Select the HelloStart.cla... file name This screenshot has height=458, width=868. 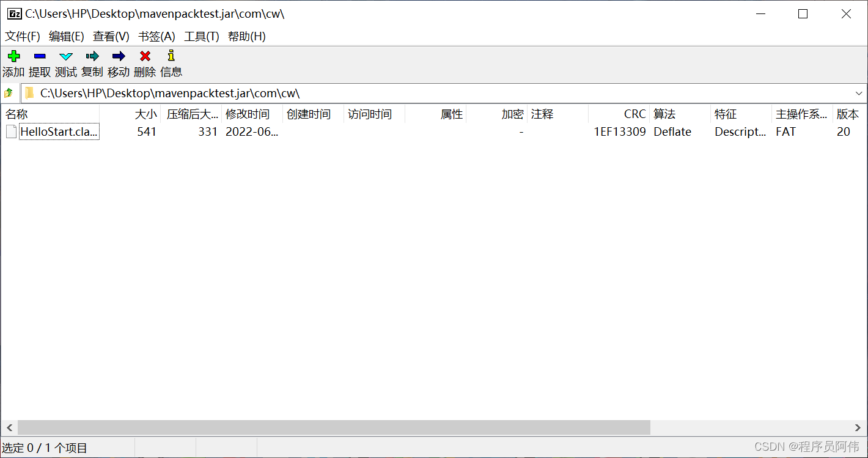coord(59,131)
